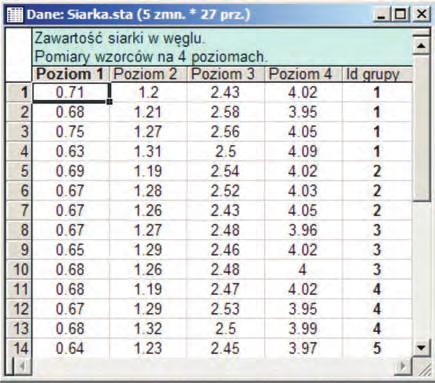Click cell 0.69 in row 5
Screen dimensions: 435x383
point(71,171)
